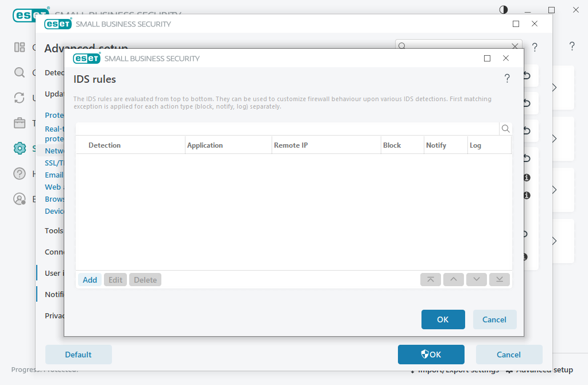The image size is (588, 385).
Task: Move a rule to top with double-up arrow
Action: click(430, 279)
